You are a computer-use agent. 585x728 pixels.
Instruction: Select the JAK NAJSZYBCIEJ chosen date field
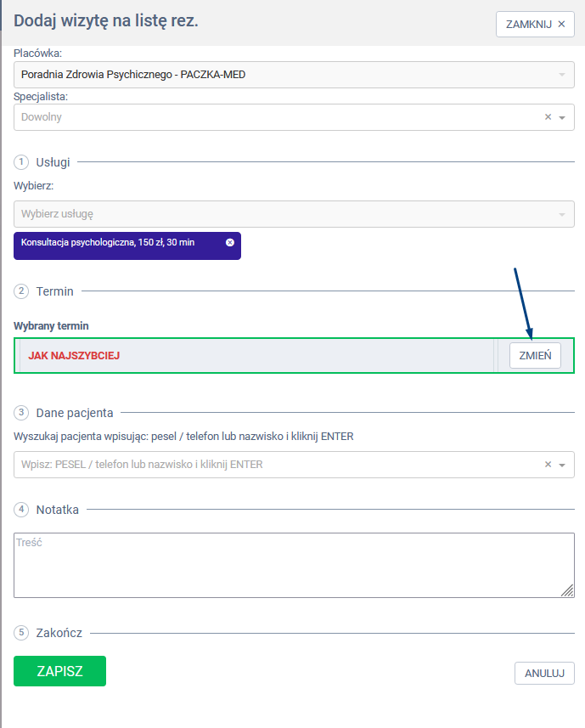point(255,356)
